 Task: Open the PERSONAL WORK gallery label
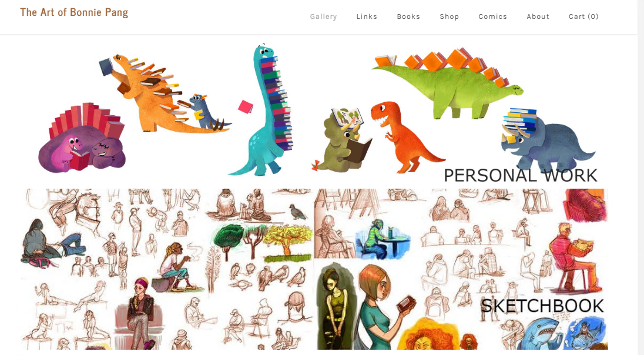coord(521,176)
